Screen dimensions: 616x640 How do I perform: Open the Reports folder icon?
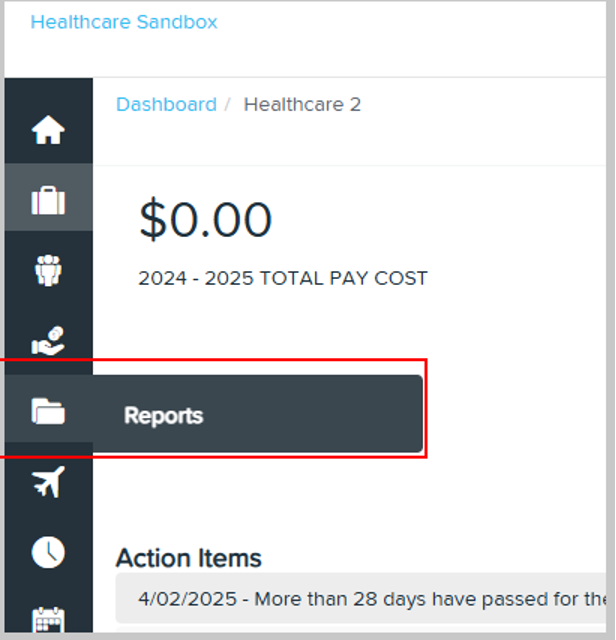[48, 411]
